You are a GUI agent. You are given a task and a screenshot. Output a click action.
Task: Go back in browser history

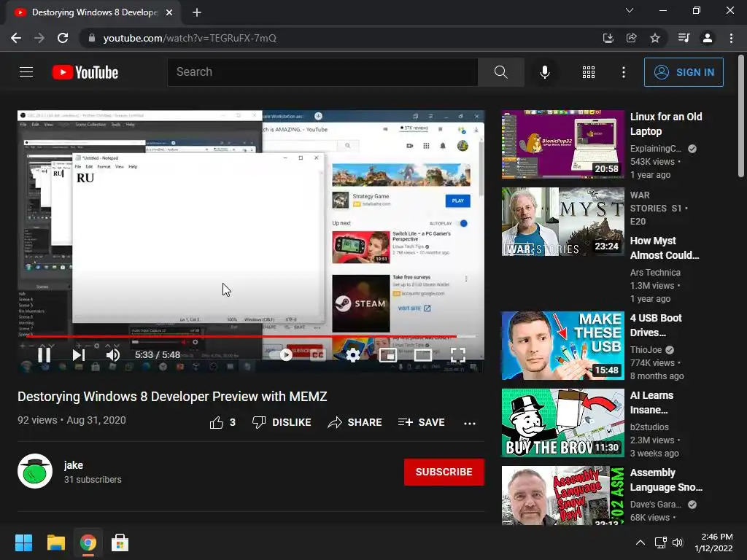click(16, 38)
